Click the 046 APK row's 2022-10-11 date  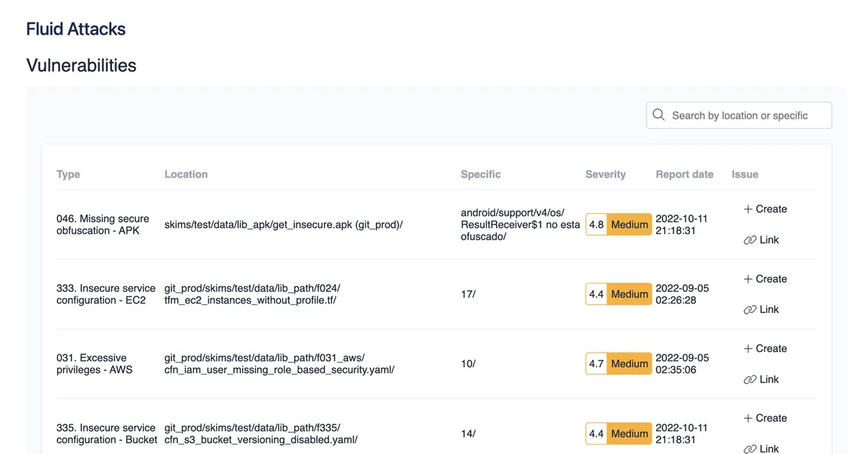(682, 225)
